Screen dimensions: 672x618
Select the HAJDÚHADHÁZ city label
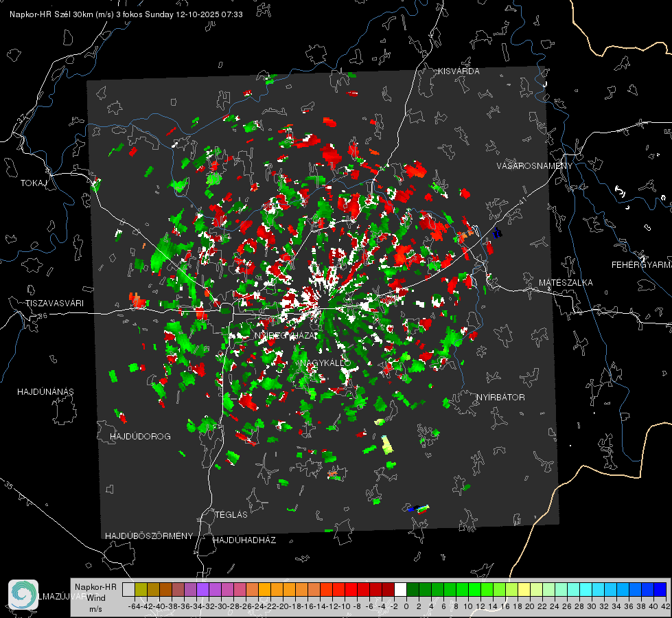[x=244, y=540]
